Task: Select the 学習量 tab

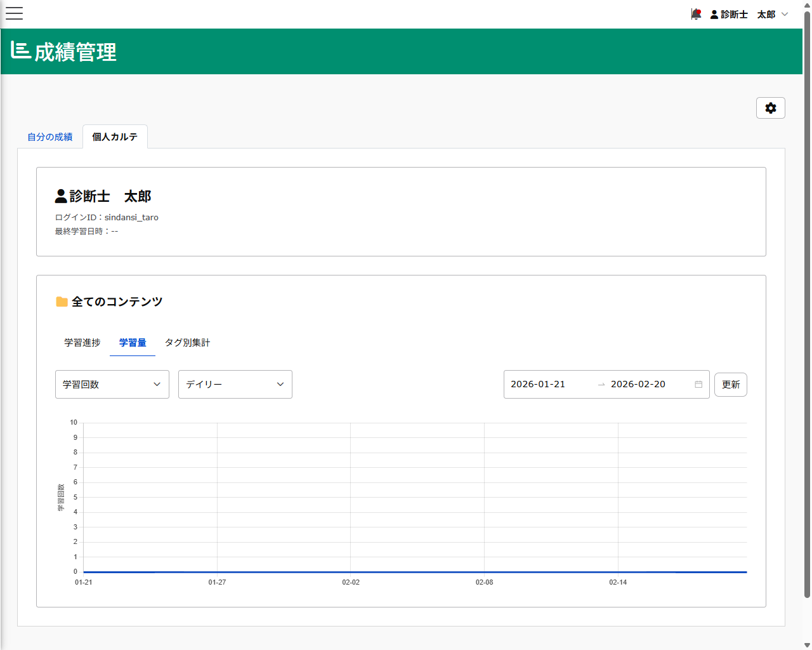Action: point(133,342)
